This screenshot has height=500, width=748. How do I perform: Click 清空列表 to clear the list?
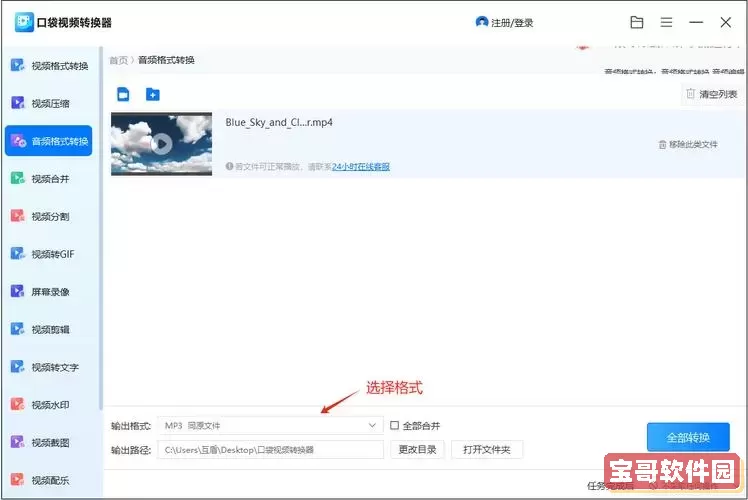[712, 94]
